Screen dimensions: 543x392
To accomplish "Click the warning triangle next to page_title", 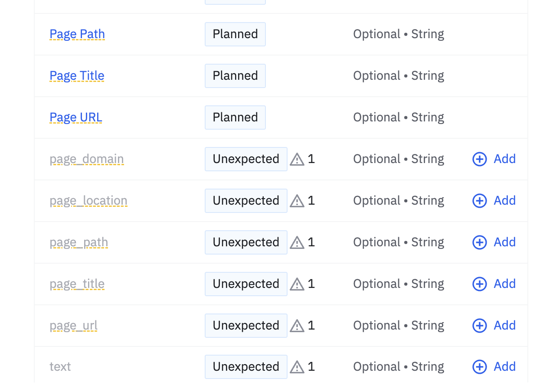I will [297, 284].
